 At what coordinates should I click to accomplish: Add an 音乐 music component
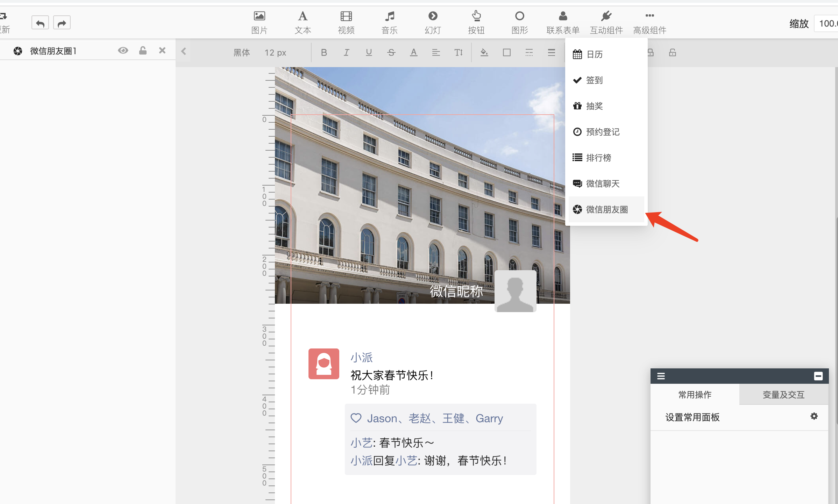pos(389,22)
